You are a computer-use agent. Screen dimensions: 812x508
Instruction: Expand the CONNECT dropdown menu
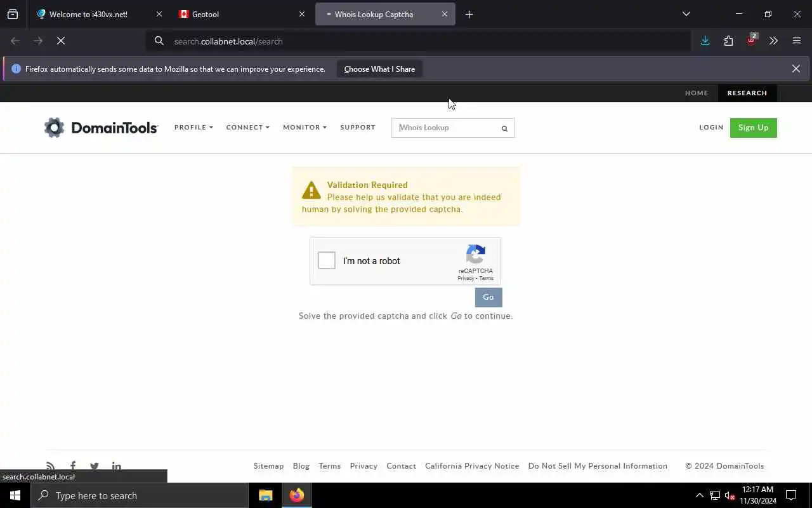point(247,127)
